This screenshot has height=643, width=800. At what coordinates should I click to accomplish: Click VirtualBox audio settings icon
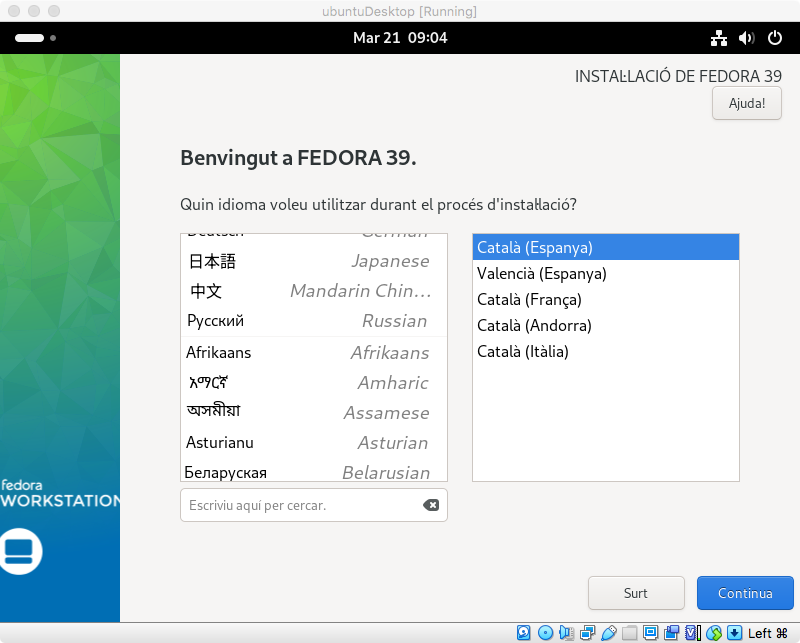[566, 633]
